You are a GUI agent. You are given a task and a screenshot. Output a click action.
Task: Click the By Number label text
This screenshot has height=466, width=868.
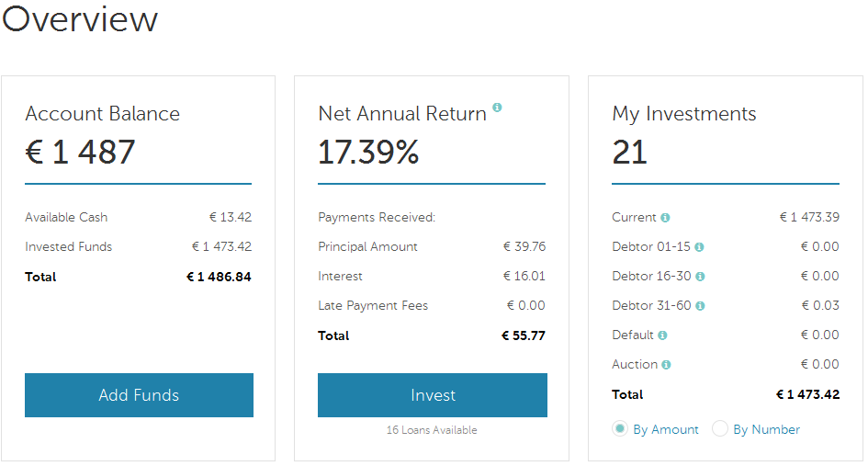tap(766, 429)
